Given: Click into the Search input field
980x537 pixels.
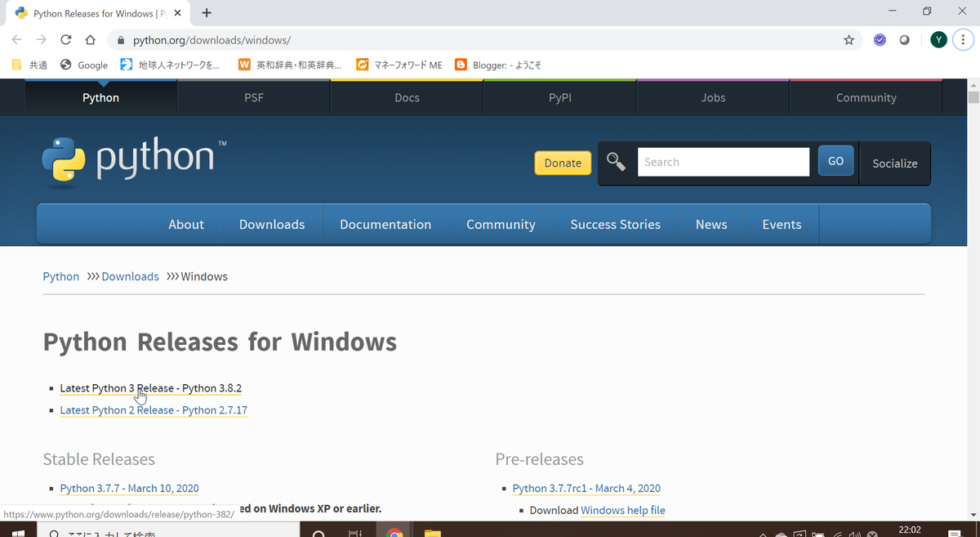Looking at the screenshot, I should pyautogui.click(x=724, y=162).
